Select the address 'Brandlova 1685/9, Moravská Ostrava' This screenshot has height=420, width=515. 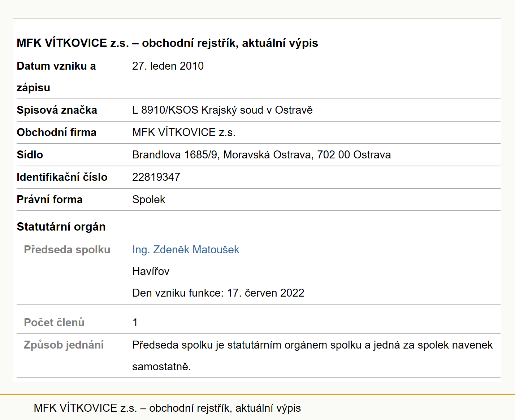pyautogui.click(x=222, y=155)
